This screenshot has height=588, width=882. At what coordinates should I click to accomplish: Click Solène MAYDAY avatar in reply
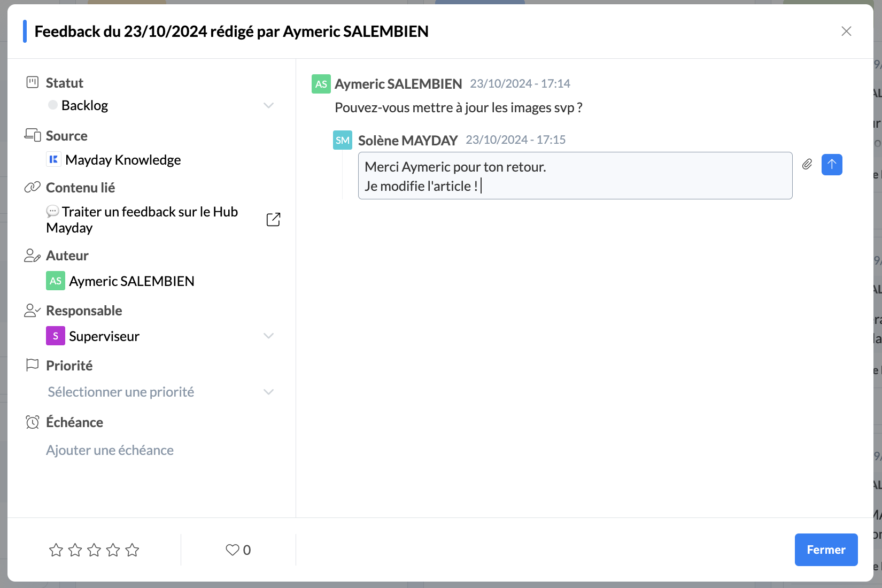(x=342, y=141)
